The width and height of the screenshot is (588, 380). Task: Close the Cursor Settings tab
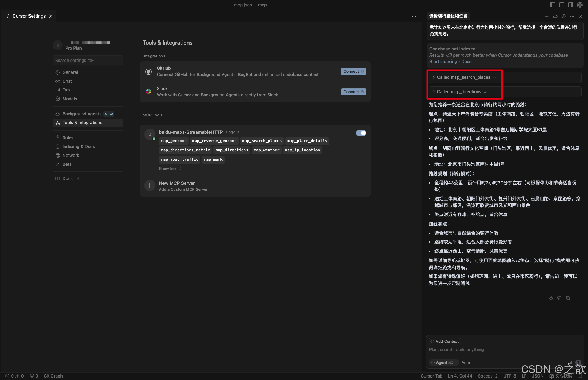tap(51, 16)
